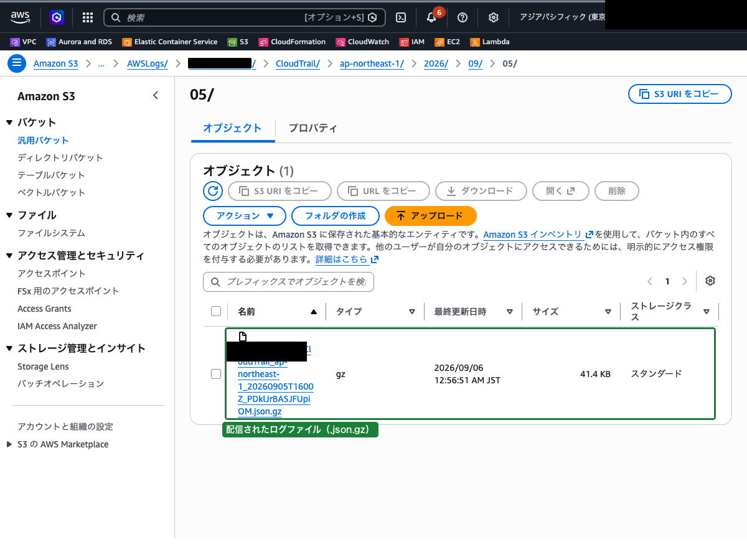The width and height of the screenshot is (747, 560).
Task: Switch to オブジェクト tab
Action: [232, 128]
